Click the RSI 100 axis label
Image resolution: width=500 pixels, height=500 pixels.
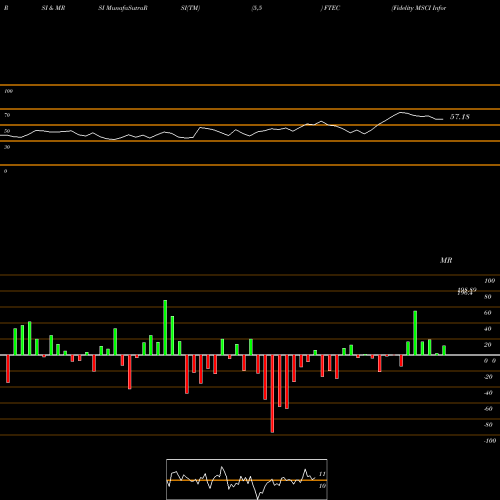8,91
